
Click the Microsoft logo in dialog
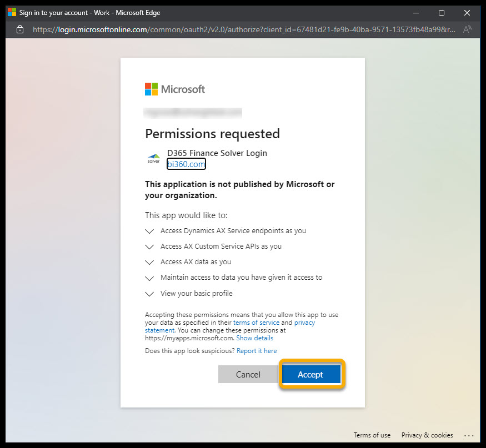pyautogui.click(x=175, y=89)
